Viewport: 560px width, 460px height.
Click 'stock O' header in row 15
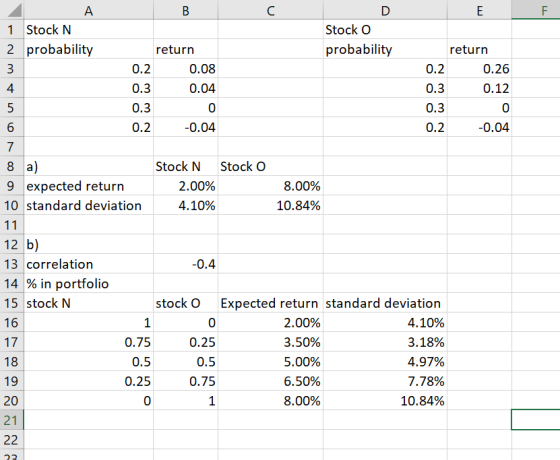186,303
